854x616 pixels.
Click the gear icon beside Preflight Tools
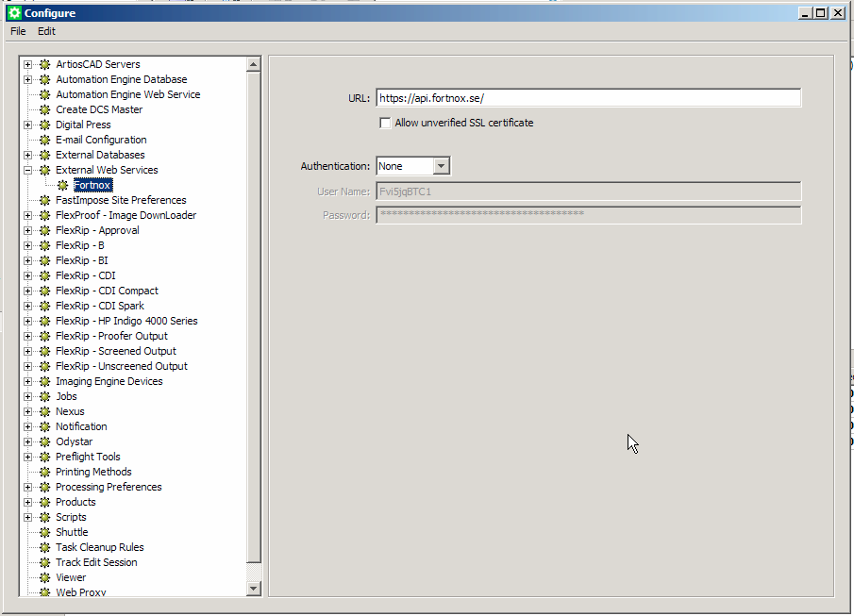pyautogui.click(x=44, y=457)
